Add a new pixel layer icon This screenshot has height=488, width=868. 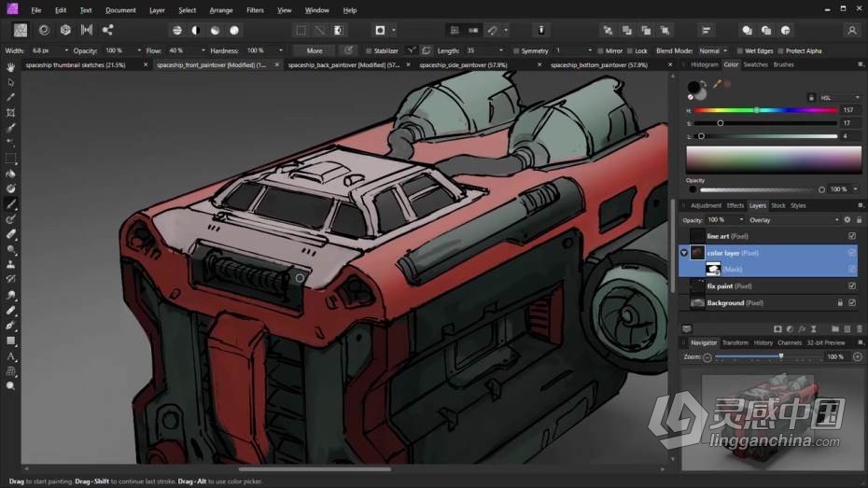click(847, 328)
